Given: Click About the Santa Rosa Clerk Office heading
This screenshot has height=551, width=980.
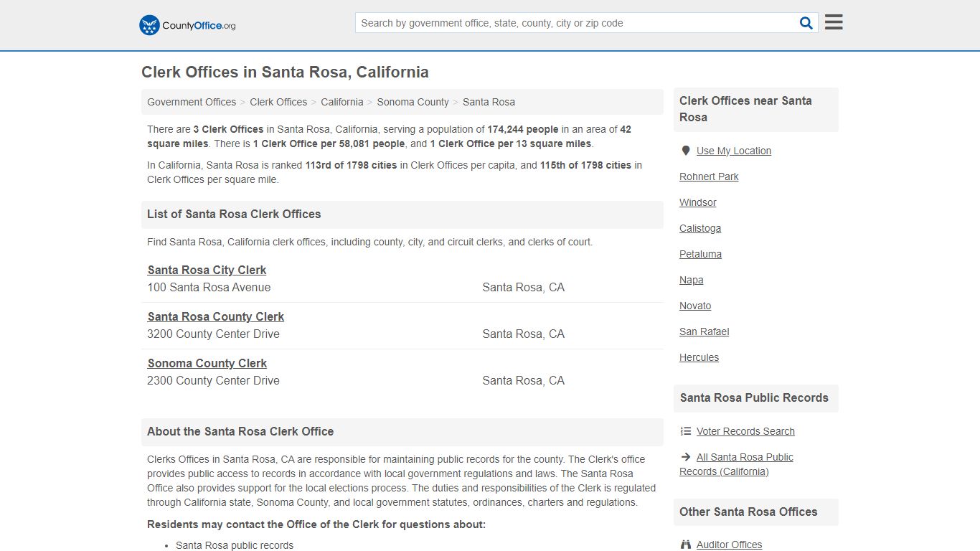Looking at the screenshot, I should (240, 431).
